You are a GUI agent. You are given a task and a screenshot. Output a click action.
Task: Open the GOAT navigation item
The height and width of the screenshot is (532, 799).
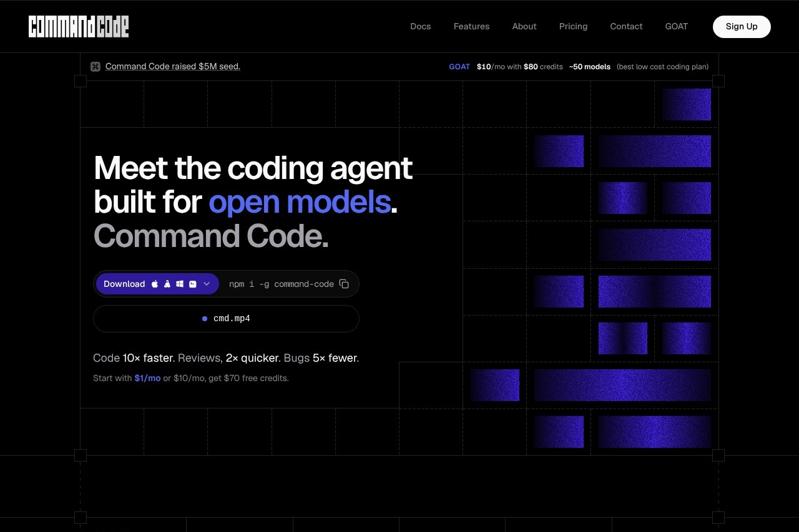[x=677, y=26]
